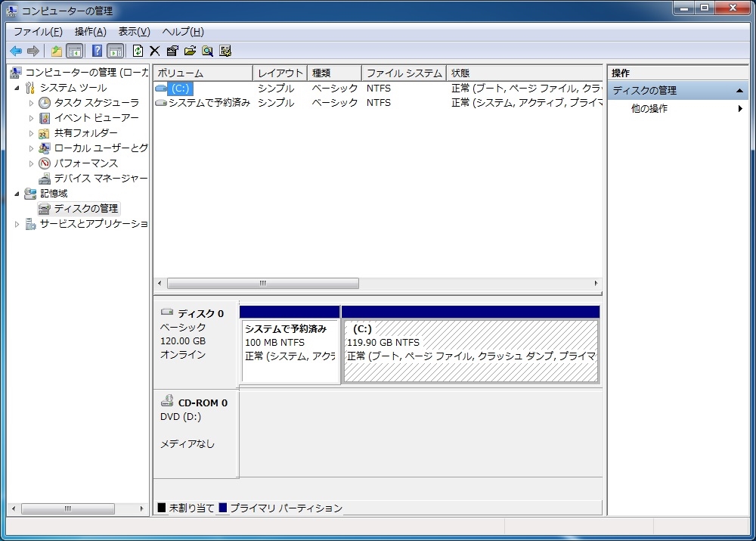Sort by 種類 column header
Screen dimensions: 756x541
[x=334, y=73]
